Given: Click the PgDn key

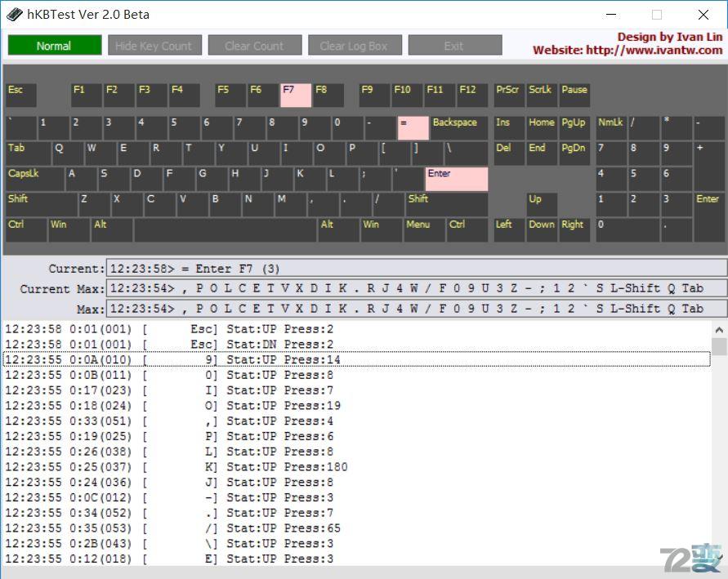Looking at the screenshot, I should coord(574,154).
